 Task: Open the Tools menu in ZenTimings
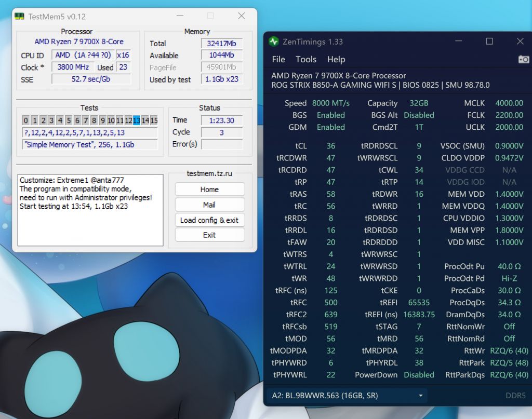point(306,59)
